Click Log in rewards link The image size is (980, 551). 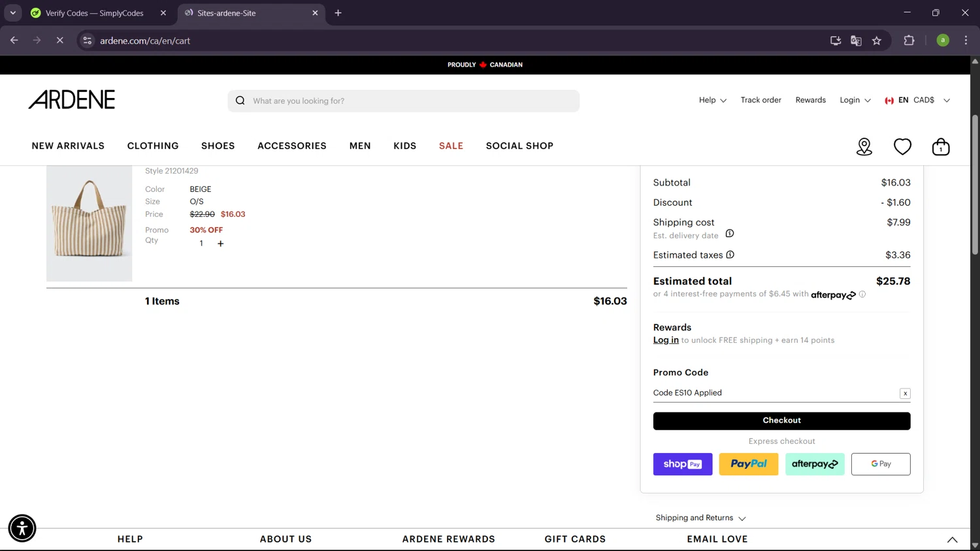(666, 340)
